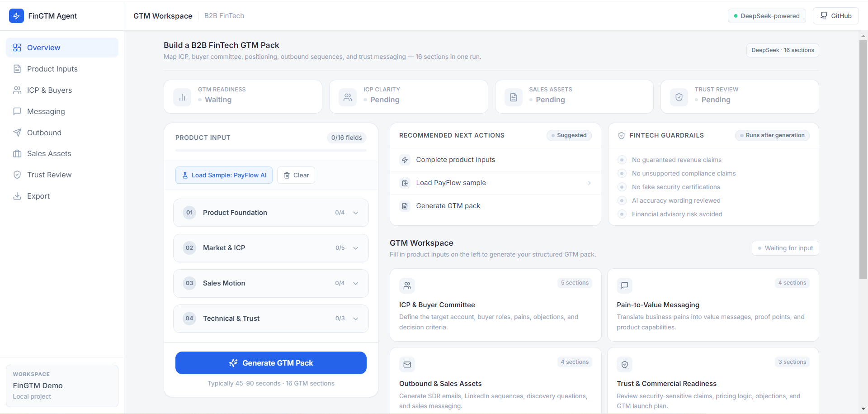The height and width of the screenshot is (414, 868).
Task: Open the Overview sidebar item
Action: tap(62, 48)
